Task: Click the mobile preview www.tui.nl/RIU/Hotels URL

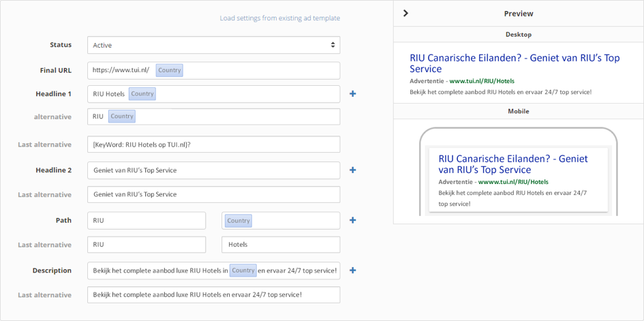Action: (513, 182)
